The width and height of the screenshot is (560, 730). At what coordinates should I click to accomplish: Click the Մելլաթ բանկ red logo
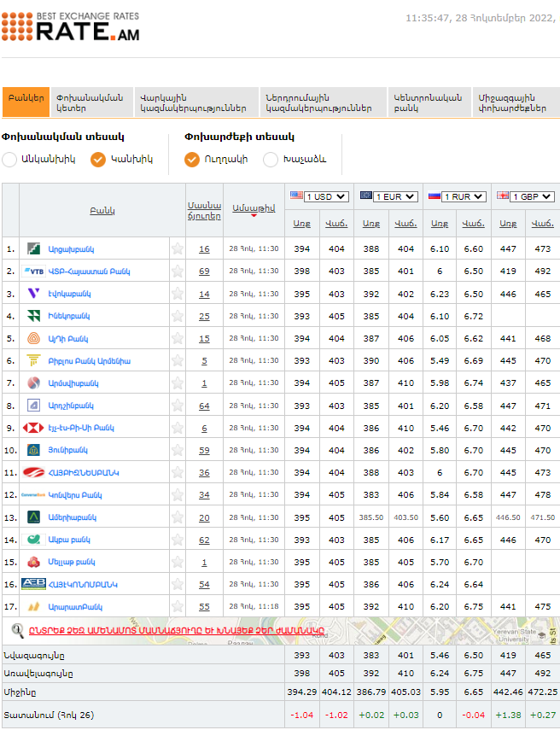pyautogui.click(x=33, y=562)
